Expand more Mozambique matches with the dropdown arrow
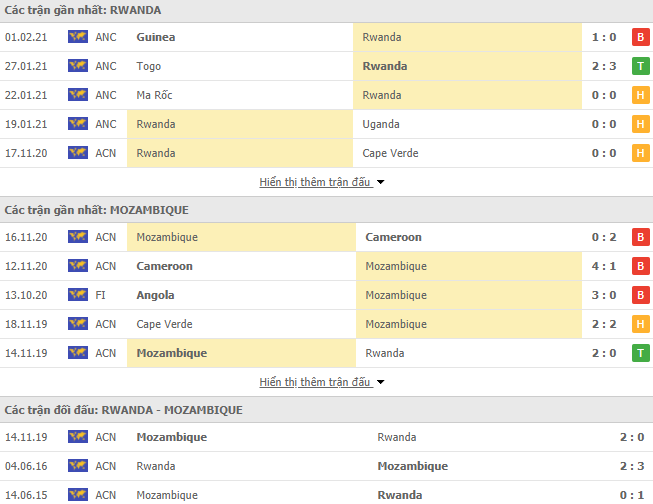Screen dimensions: 653x504 click(x=381, y=383)
